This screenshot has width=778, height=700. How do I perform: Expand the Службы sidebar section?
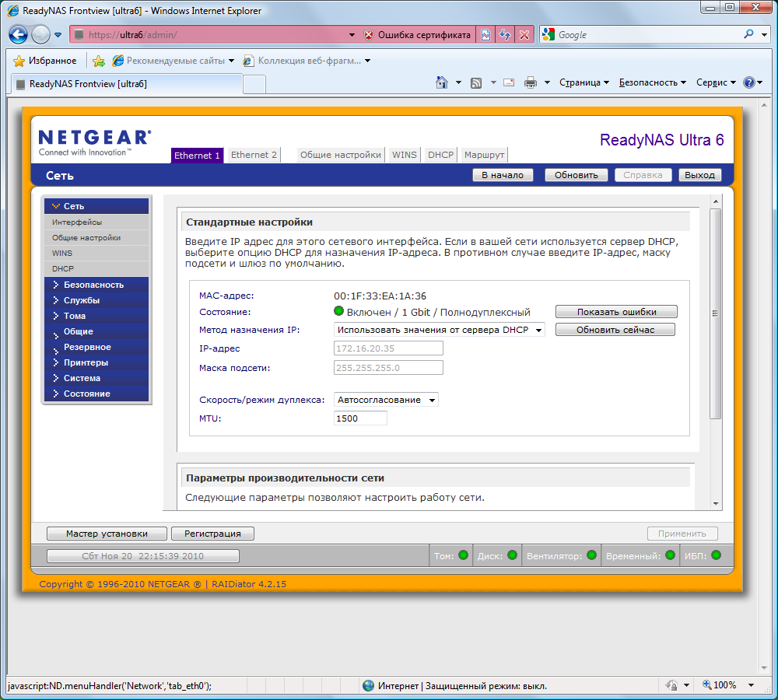(x=96, y=300)
